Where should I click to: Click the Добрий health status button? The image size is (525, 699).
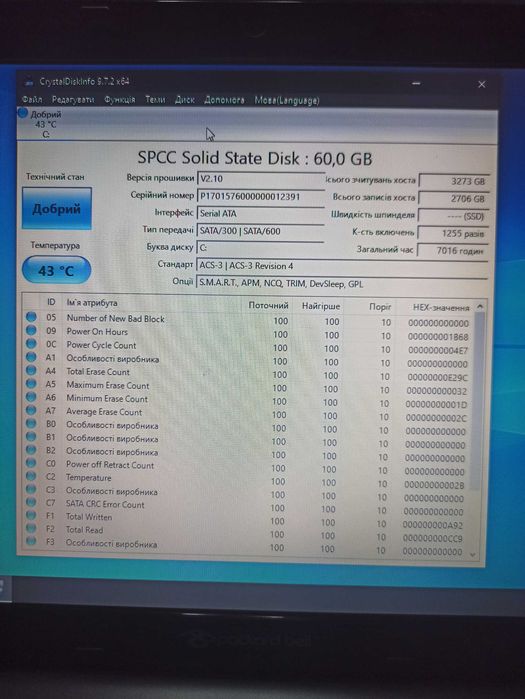[57, 209]
